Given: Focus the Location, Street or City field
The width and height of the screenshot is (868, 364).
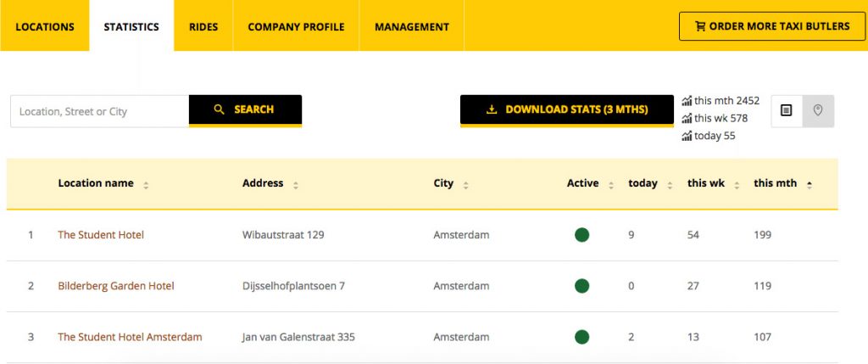Looking at the screenshot, I should click(x=100, y=111).
